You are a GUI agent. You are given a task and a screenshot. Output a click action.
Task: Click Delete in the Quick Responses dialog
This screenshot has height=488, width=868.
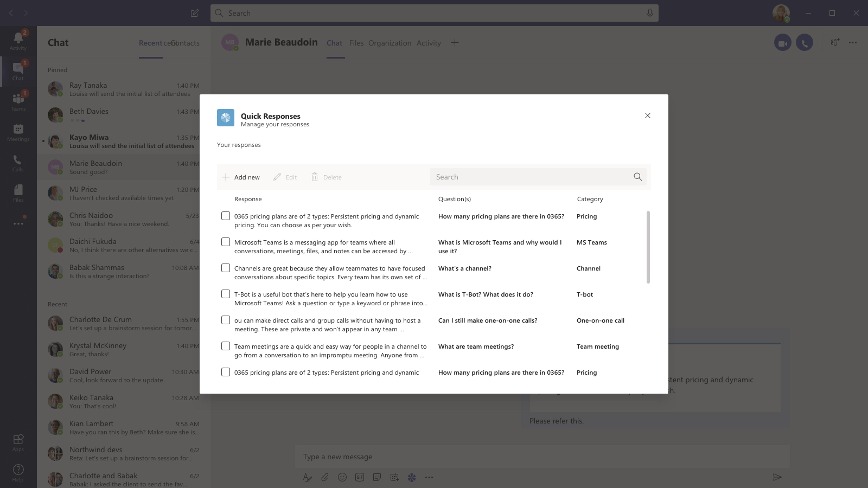[326, 177]
